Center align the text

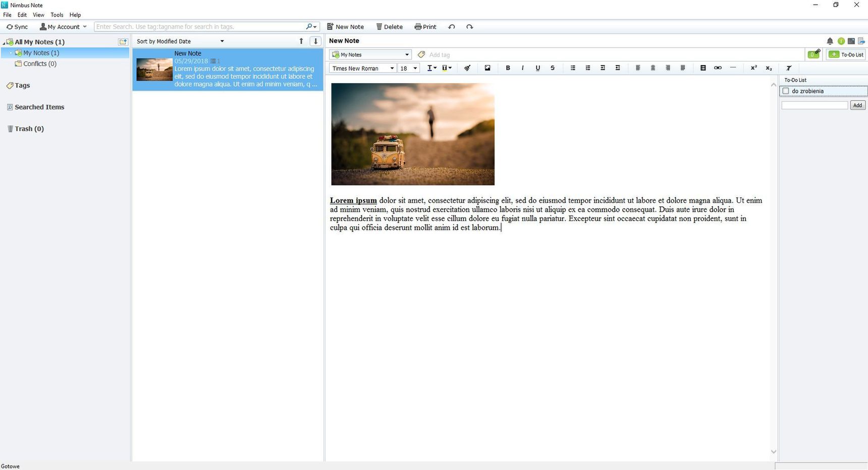(x=653, y=68)
